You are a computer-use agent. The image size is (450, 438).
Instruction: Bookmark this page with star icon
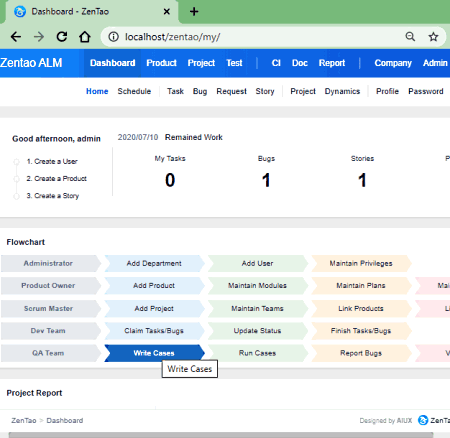tap(433, 37)
